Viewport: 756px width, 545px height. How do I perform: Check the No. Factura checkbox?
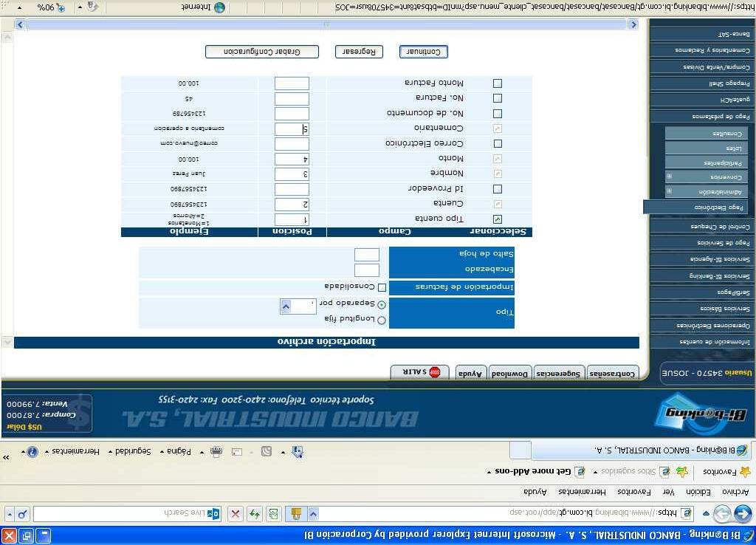[x=498, y=98]
